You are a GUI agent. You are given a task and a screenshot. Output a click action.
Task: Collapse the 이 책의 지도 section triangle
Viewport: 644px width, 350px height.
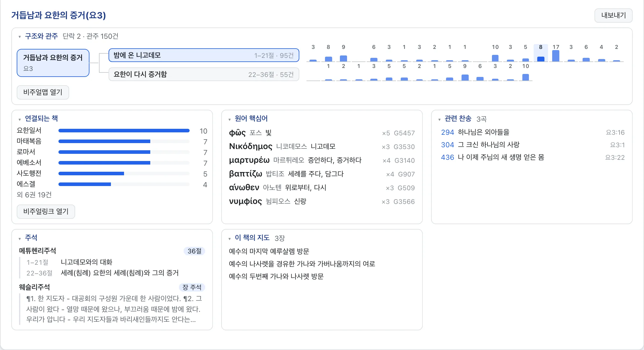(x=230, y=239)
